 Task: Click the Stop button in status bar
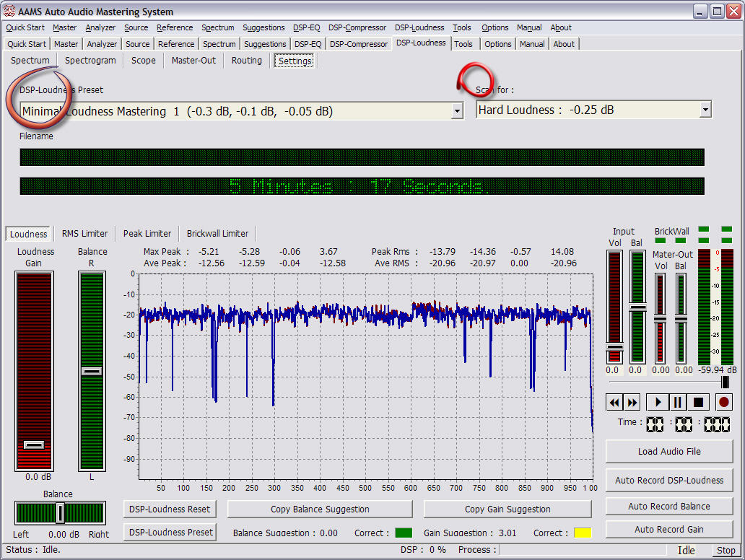pos(726,550)
